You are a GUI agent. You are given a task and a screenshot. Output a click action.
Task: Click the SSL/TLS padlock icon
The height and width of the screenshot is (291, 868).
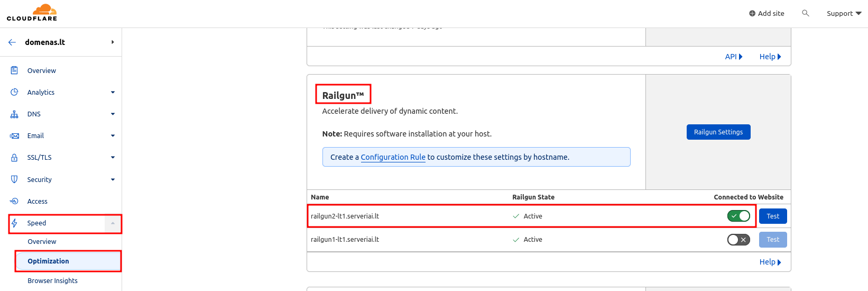[14, 158]
